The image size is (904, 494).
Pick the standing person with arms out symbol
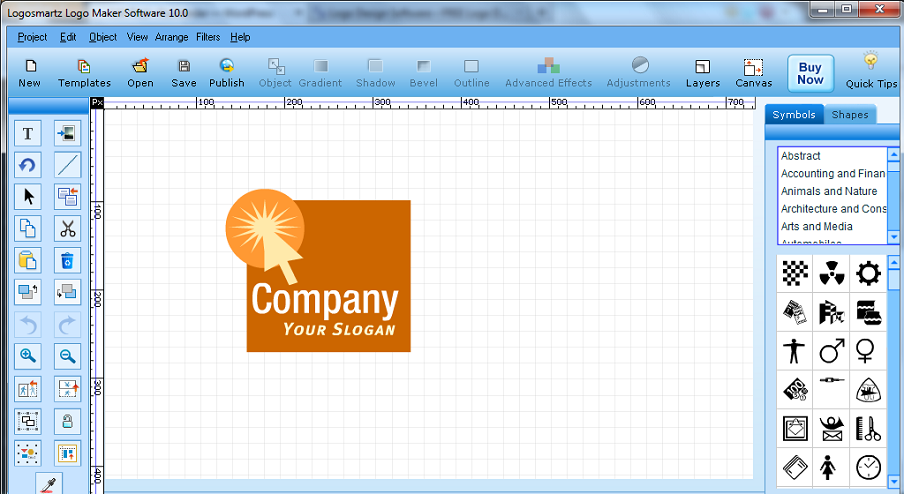click(x=794, y=351)
